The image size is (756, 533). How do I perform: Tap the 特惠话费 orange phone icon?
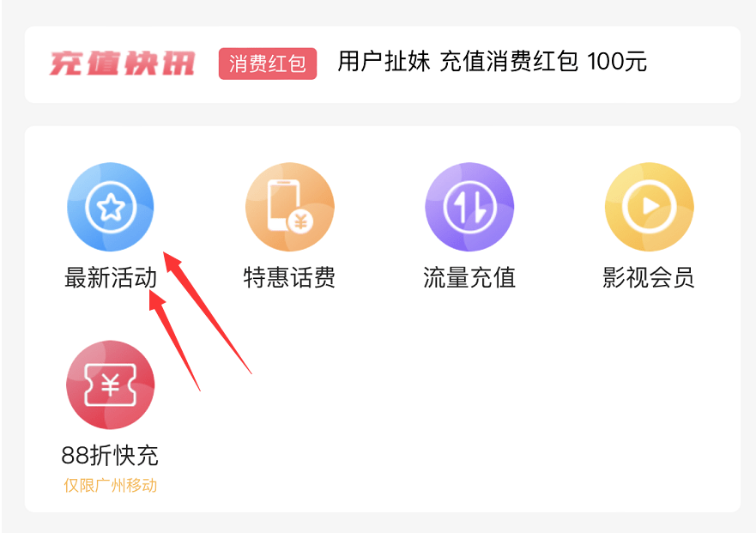tap(290, 207)
